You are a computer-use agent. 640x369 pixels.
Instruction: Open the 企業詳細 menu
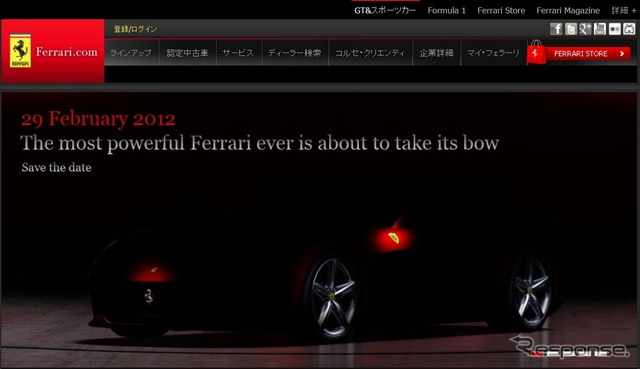click(436, 53)
